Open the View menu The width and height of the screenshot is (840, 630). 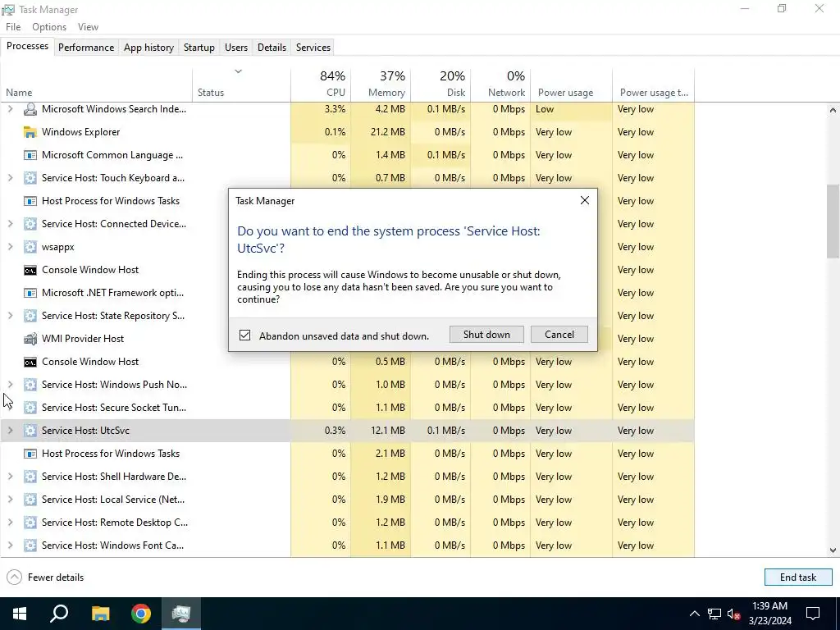pyautogui.click(x=88, y=27)
